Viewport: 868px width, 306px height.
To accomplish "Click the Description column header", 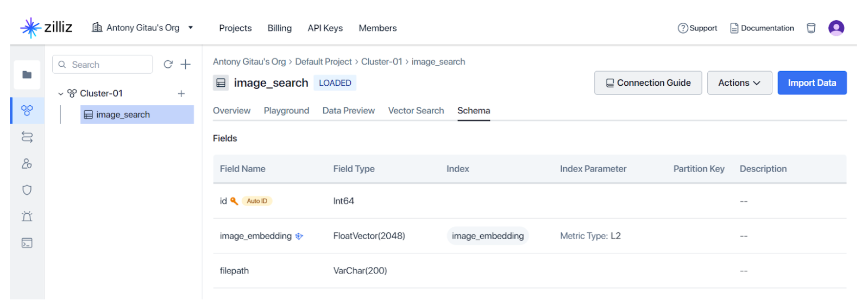I will coord(763,169).
